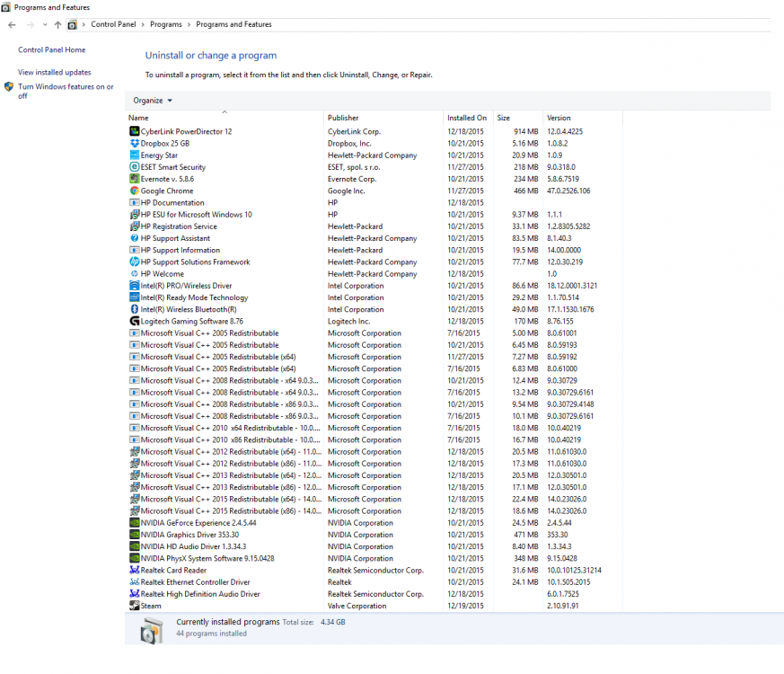This screenshot has width=784, height=674.
Task: Select Visual C++ 2005 Redistributable version 8.0.61001
Action: (x=209, y=333)
